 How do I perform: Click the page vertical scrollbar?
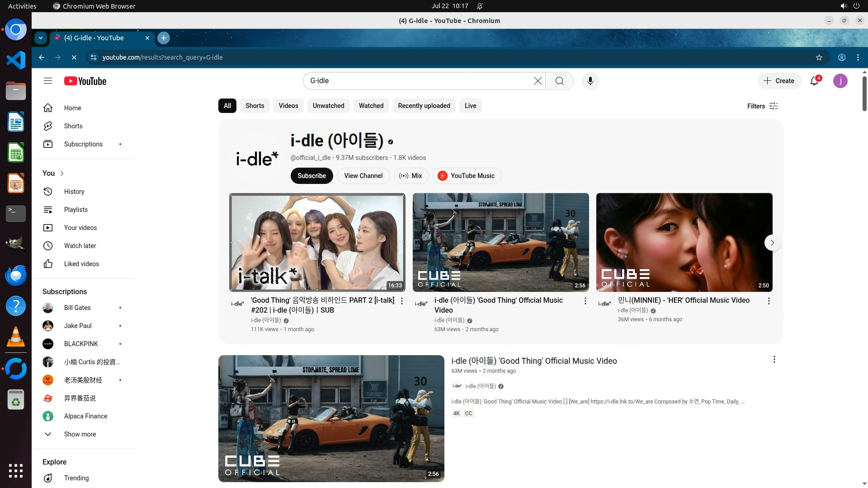[864, 94]
